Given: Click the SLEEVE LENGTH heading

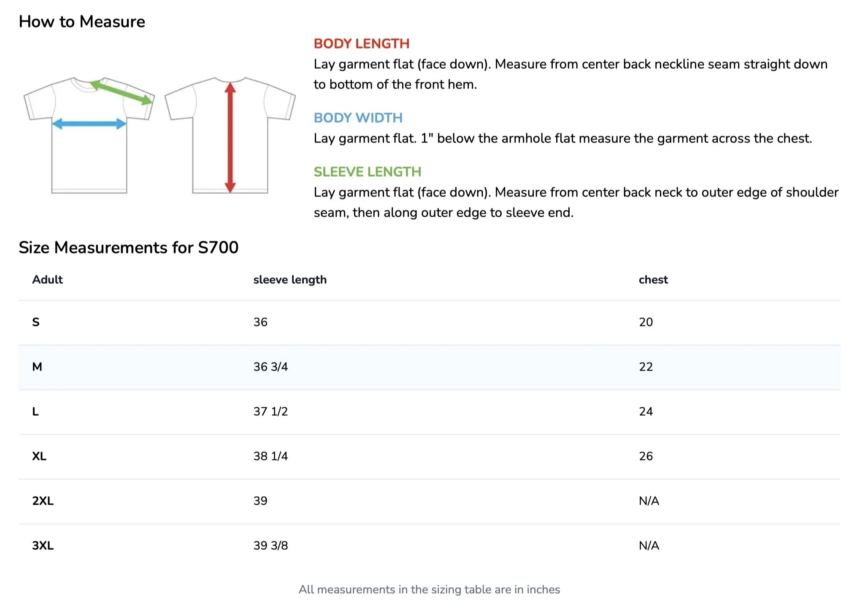Looking at the screenshot, I should pos(368,172).
